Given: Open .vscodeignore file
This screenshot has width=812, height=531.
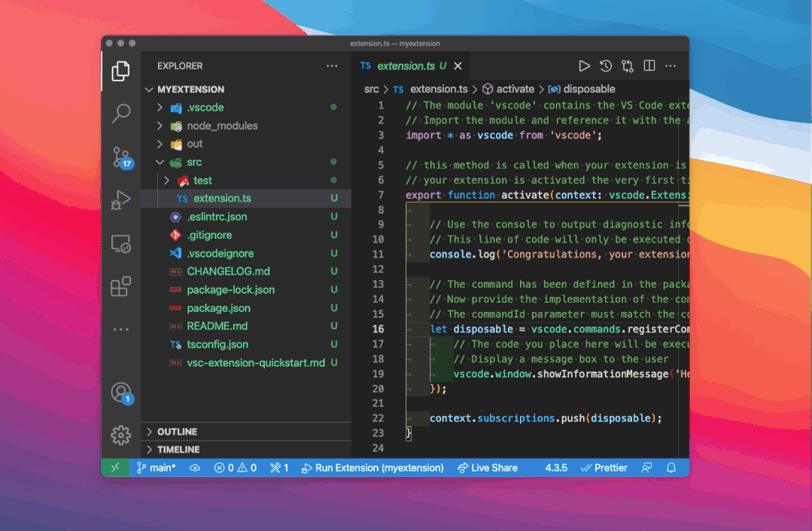Looking at the screenshot, I should coord(246,253).
